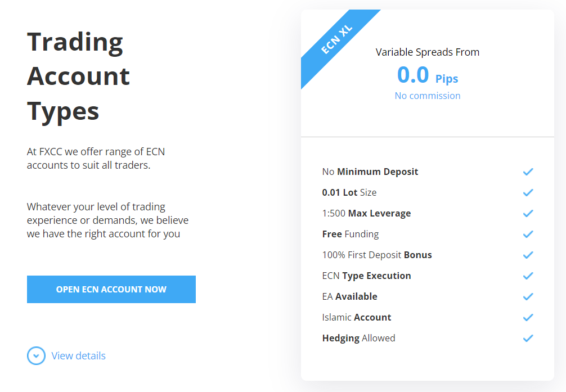Click checkmark beside 0.01 Lot Size
Viewport: 566px width, 392px height.
click(528, 193)
